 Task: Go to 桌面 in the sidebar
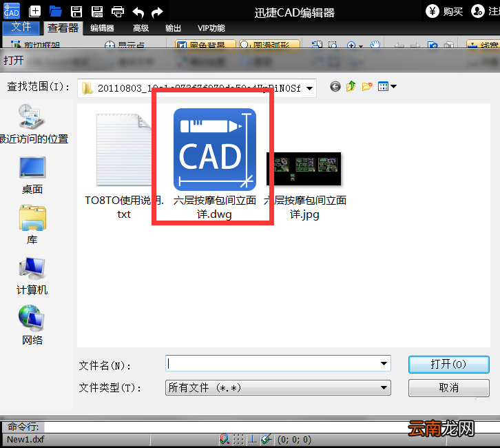32,176
